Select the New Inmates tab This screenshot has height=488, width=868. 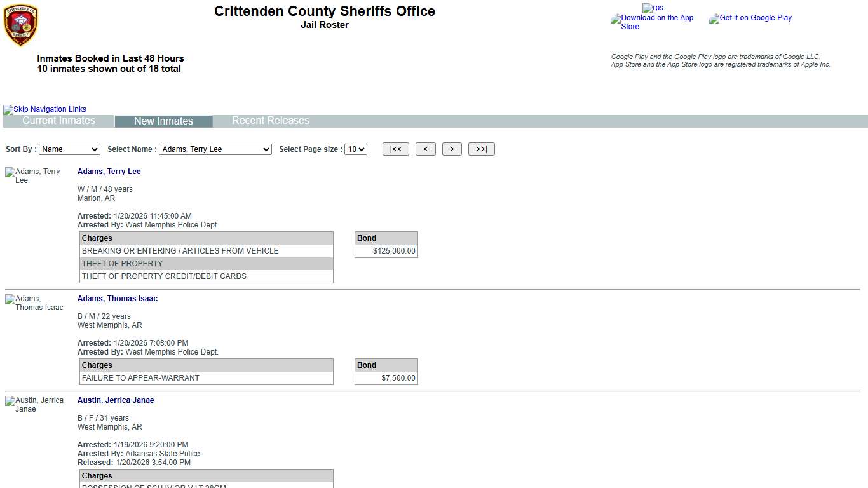tap(163, 121)
